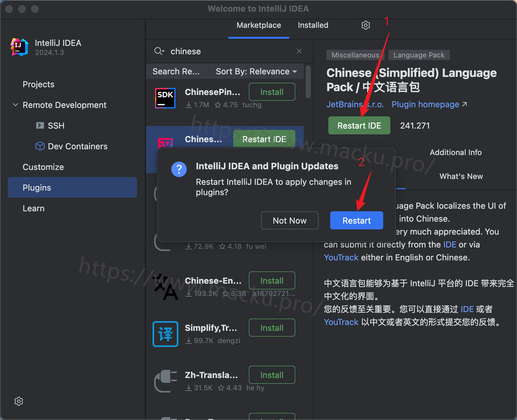Clear the chinese search text
517x420 pixels.
[299, 51]
